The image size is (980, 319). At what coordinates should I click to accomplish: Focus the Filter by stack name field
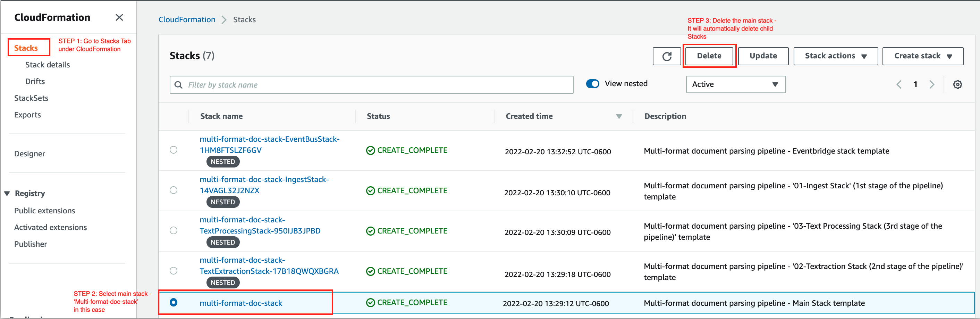(x=371, y=84)
